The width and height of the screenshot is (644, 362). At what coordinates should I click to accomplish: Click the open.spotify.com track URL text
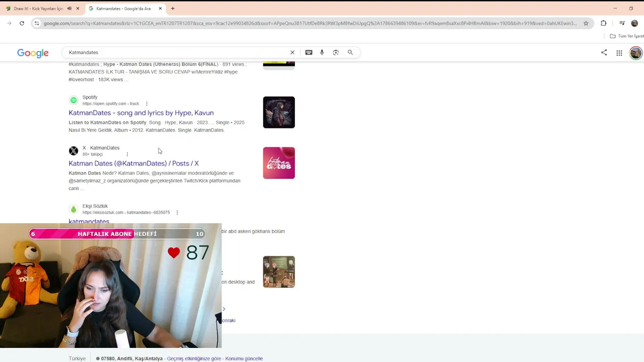(111, 104)
